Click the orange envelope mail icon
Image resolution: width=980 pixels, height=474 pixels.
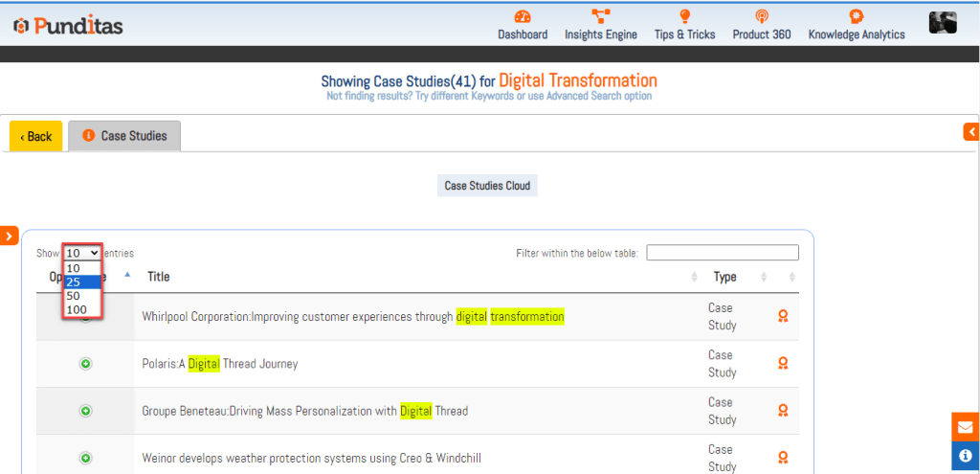click(x=965, y=427)
